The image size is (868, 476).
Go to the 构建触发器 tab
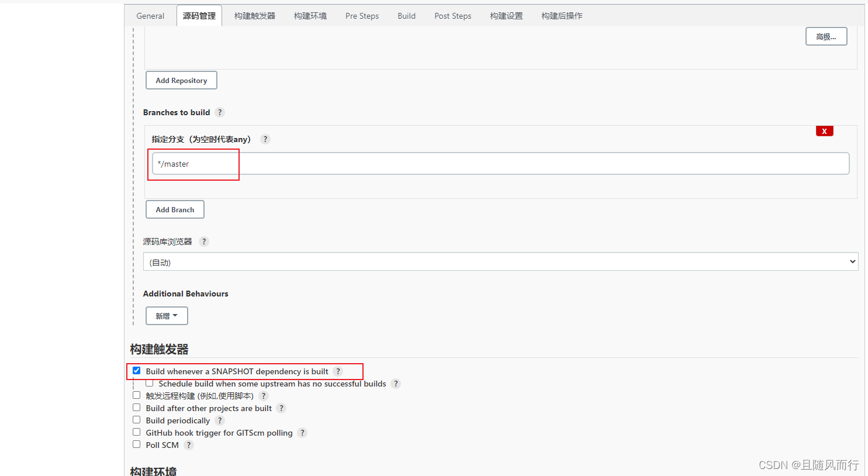[x=255, y=16]
